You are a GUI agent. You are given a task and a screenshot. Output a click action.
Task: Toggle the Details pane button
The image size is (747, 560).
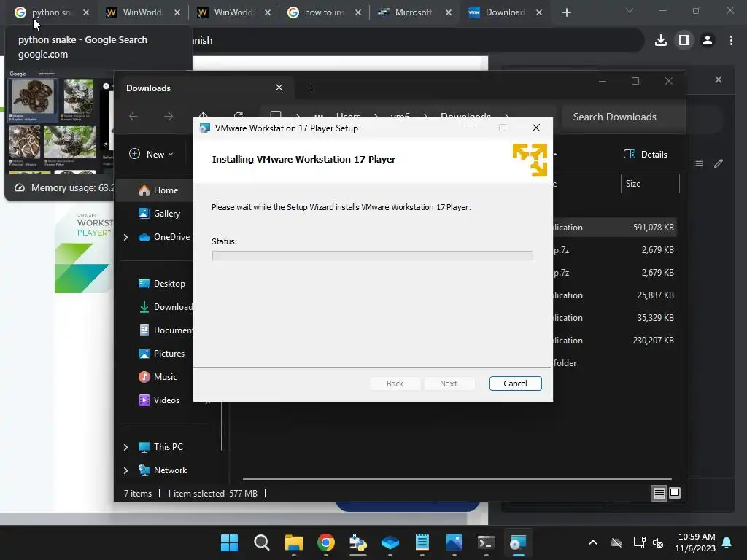click(645, 155)
